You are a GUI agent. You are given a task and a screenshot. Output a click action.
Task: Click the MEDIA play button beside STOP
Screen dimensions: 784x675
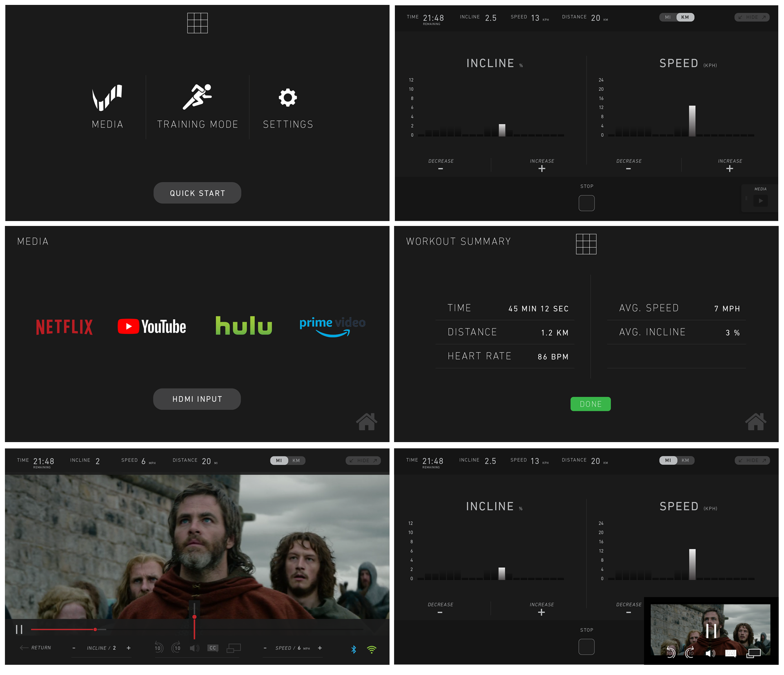pyautogui.click(x=760, y=201)
